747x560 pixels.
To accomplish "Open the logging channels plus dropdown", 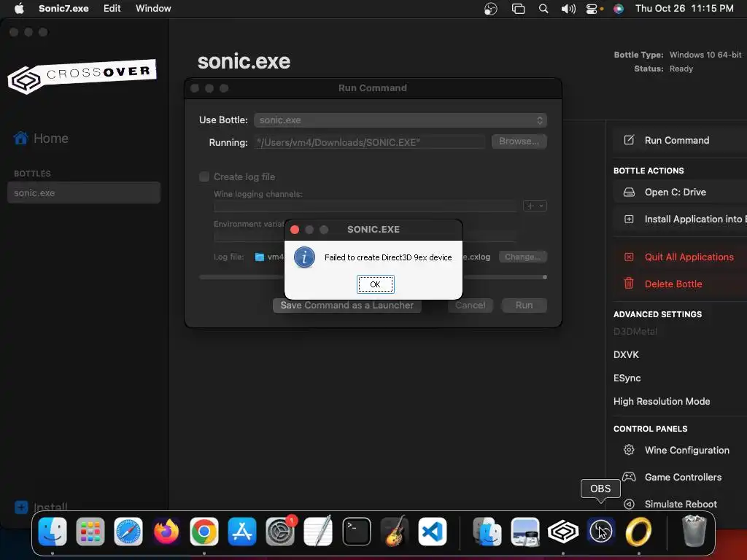I will coord(535,206).
